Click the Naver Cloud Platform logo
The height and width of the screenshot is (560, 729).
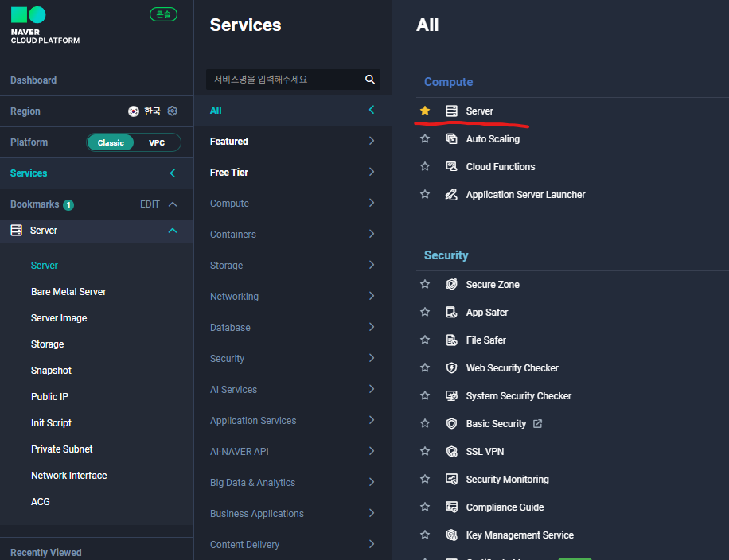(45, 25)
